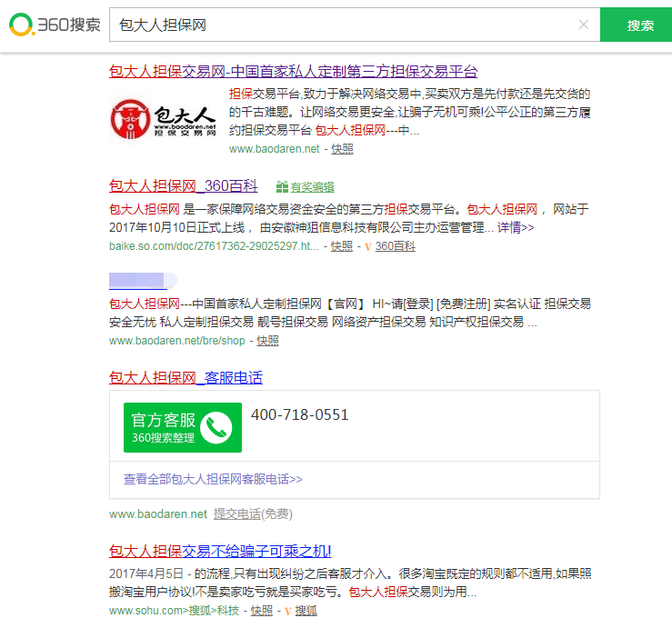This screenshot has height=628, width=672.
Task: Open 快照 for the baodaren.net/bre/shop result
Action: pyautogui.click(x=267, y=341)
